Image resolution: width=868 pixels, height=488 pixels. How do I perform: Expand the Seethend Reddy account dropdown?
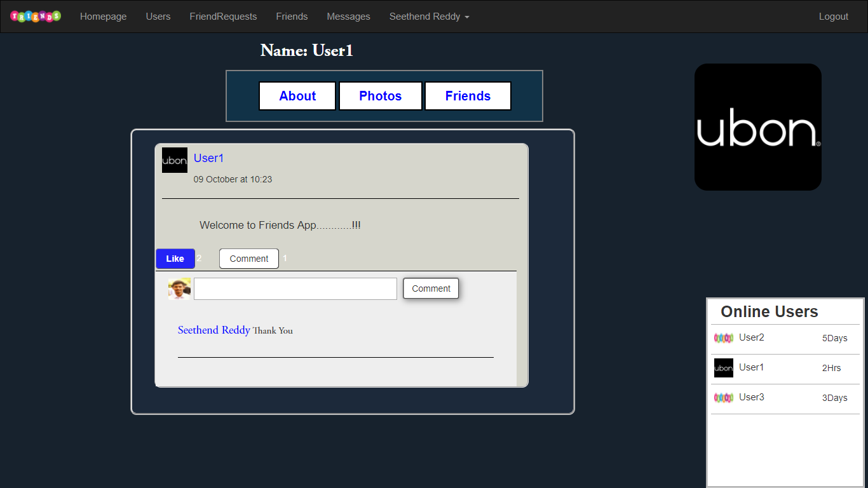point(429,17)
